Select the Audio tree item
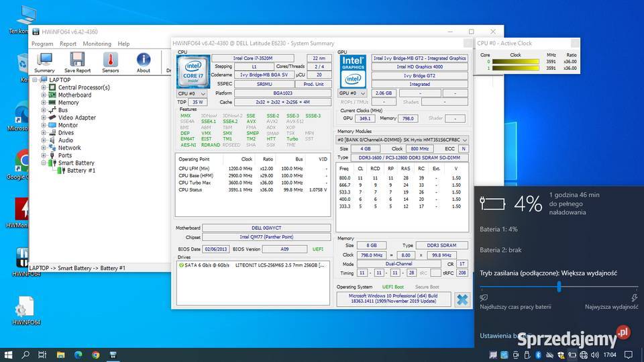The height and width of the screenshot is (362, 644). (x=66, y=140)
